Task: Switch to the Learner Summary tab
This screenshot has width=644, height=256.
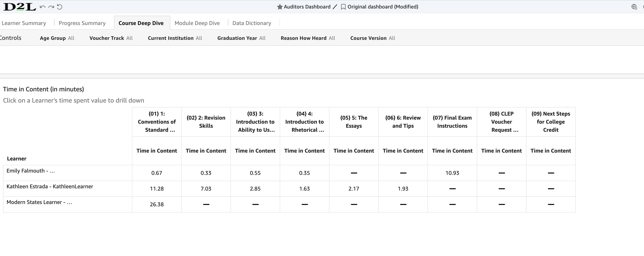Action: [x=24, y=23]
